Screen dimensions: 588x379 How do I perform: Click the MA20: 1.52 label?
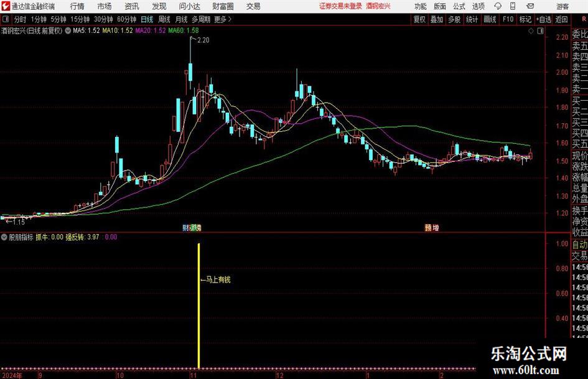pos(151,30)
